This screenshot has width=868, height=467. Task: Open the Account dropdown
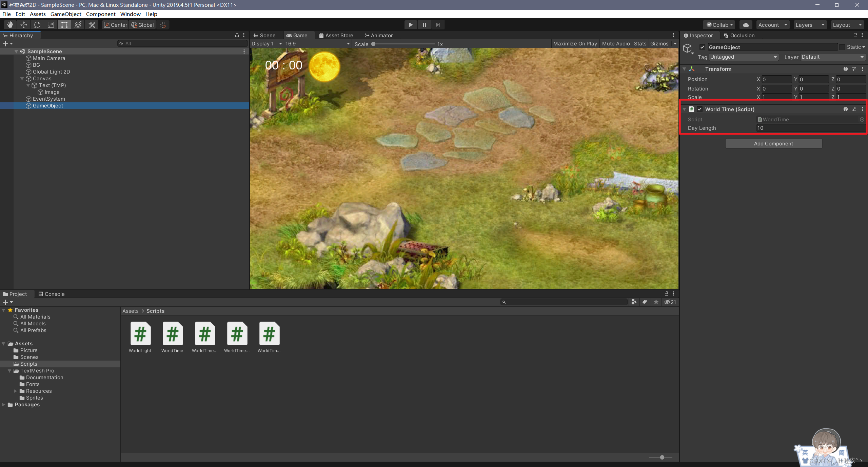click(773, 25)
